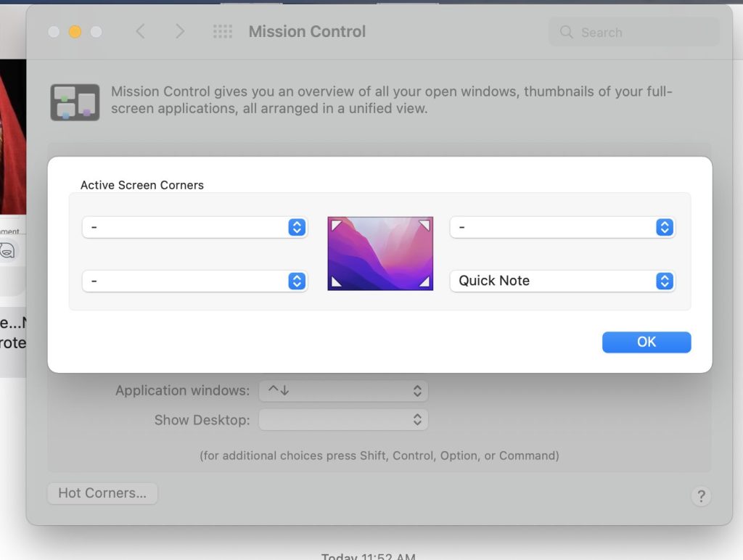Open the Show Desktop shortcut dropdown
The height and width of the screenshot is (560, 743).
click(343, 420)
